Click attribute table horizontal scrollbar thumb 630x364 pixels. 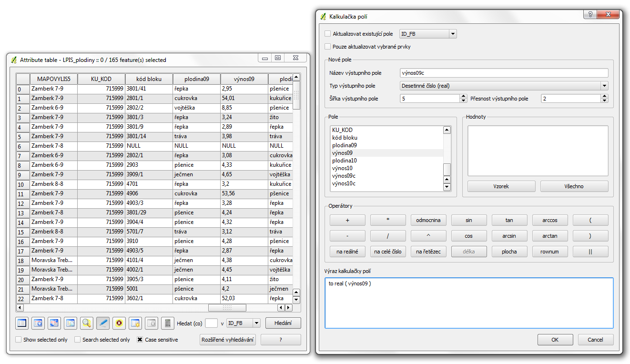[x=227, y=308]
